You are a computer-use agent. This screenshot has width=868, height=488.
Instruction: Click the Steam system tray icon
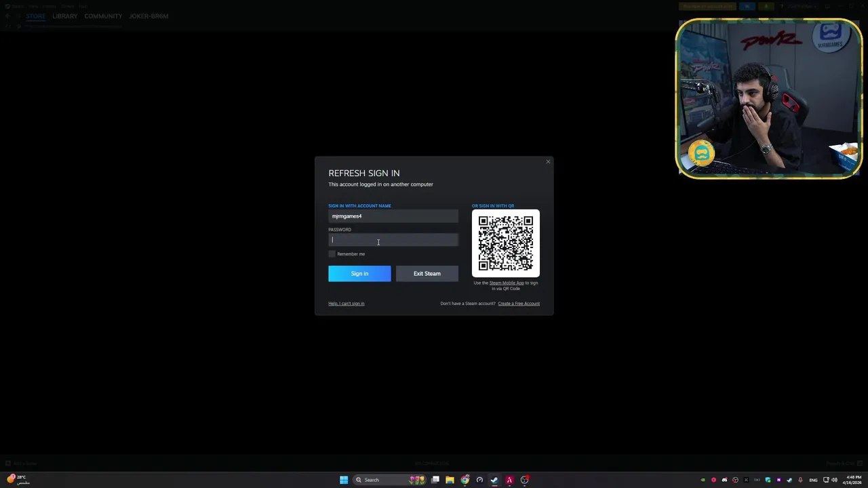[x=789, y=480]
